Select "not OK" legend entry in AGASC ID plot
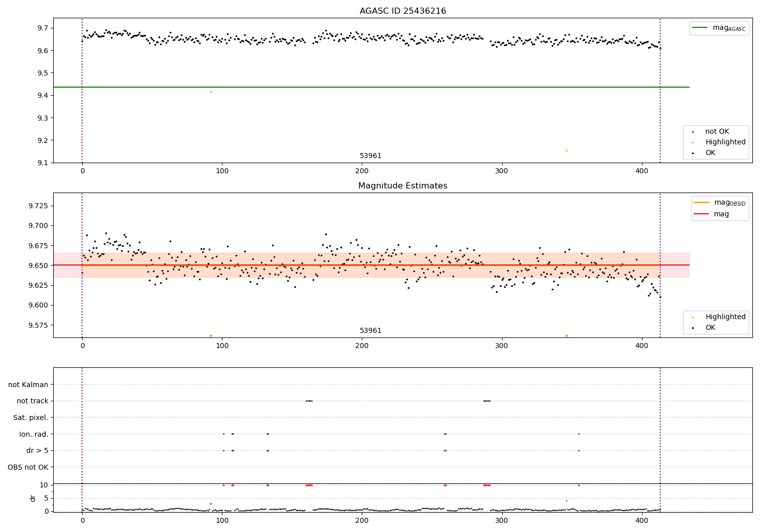 point(717,132)
